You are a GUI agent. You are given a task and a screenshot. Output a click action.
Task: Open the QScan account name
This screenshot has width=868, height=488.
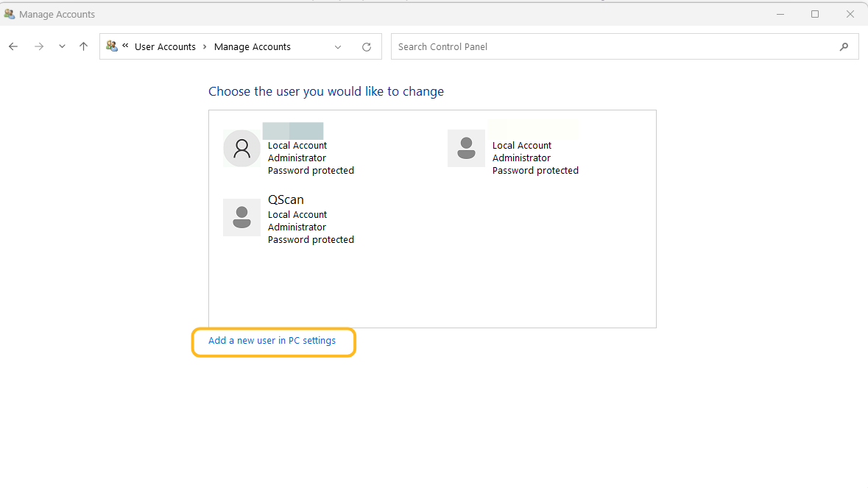(x=286, y=199)
